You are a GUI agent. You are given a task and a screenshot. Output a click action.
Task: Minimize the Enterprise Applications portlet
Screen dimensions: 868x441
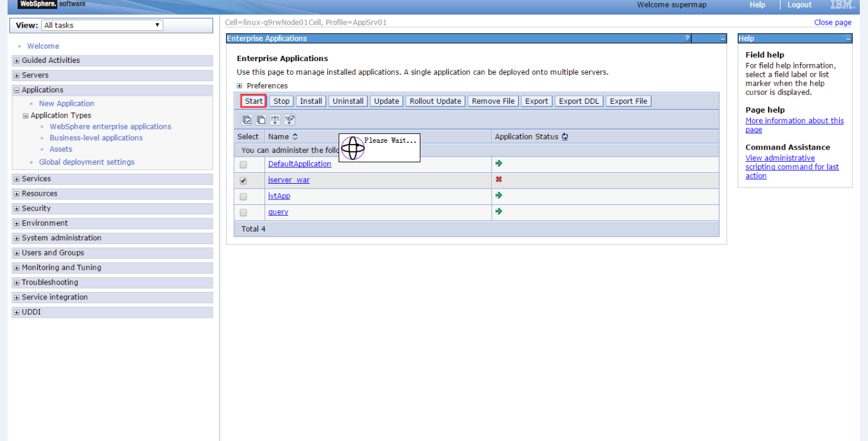coord(723,38)
